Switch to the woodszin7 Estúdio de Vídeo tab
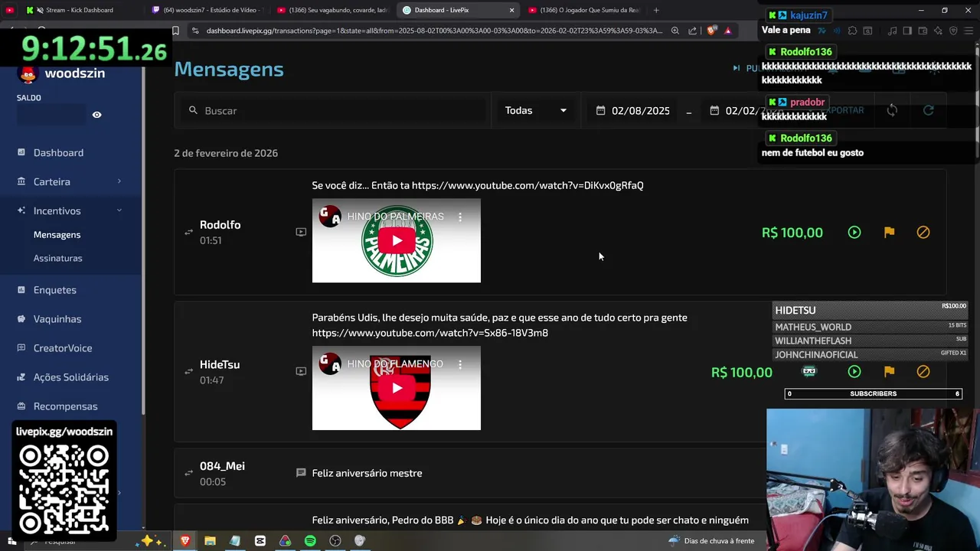The height and width of the screenshot is (551, 980). click(x=207, y=10)
